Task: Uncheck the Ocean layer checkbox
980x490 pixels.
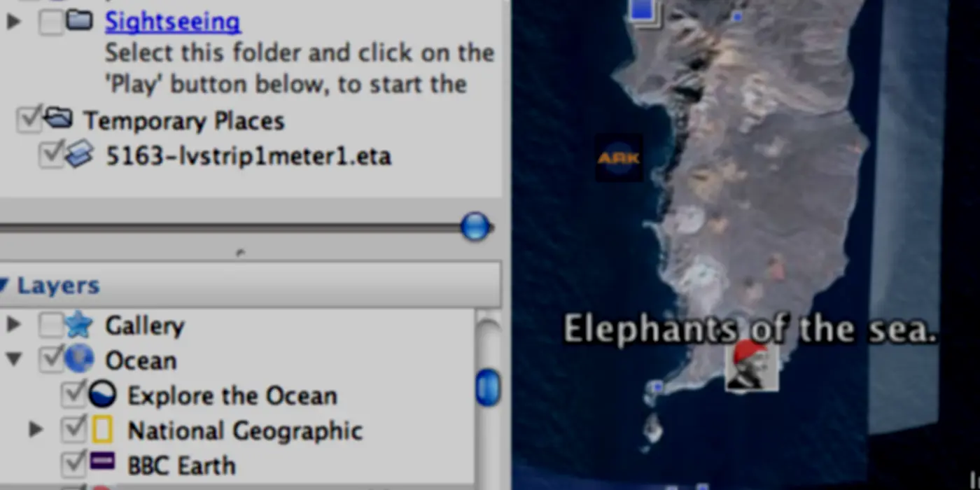Action: tap(51, 360)
